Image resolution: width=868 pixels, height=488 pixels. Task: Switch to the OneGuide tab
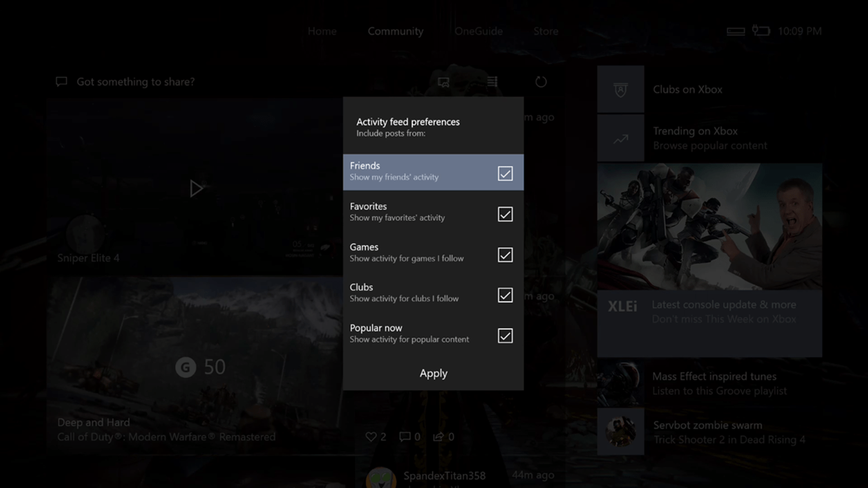pyautogui.click(x=478, y=31)
